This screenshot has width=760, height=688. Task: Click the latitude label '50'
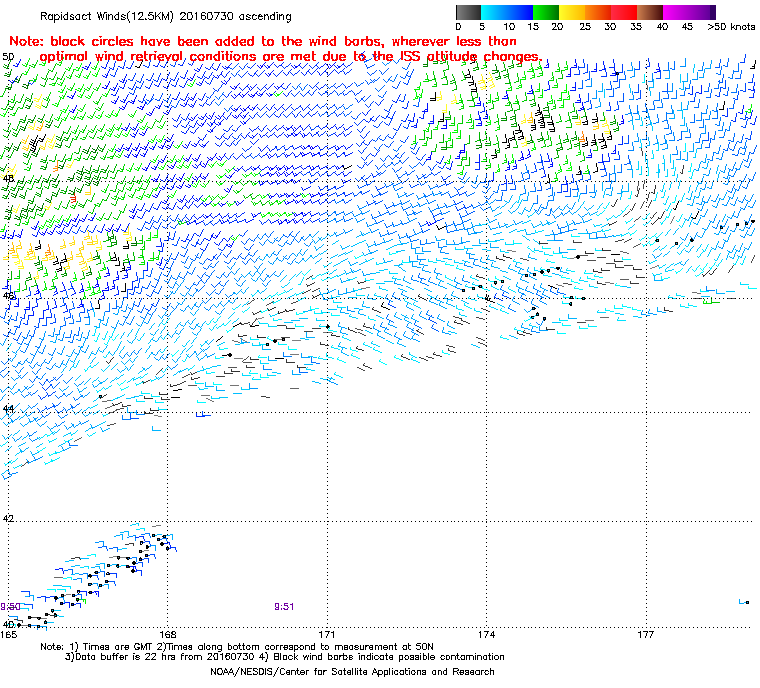[x=8, y=57]
